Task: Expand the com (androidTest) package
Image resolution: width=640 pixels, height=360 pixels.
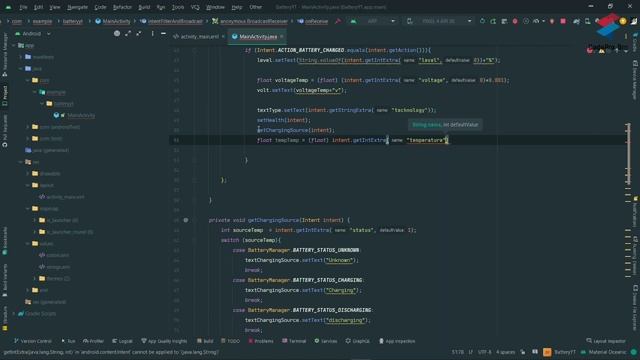Action: pyautogui.click(x=28, y=127)
